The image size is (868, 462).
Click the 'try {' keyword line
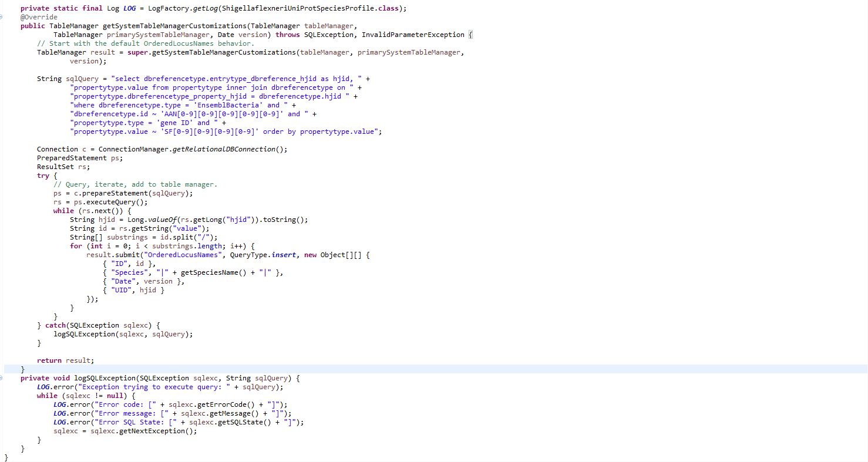coord(47,176)
